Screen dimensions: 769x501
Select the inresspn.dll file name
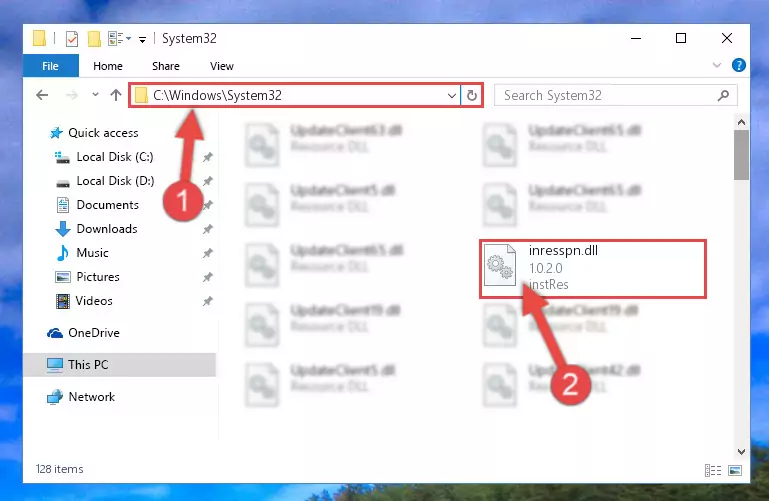[x=563, y=250]
